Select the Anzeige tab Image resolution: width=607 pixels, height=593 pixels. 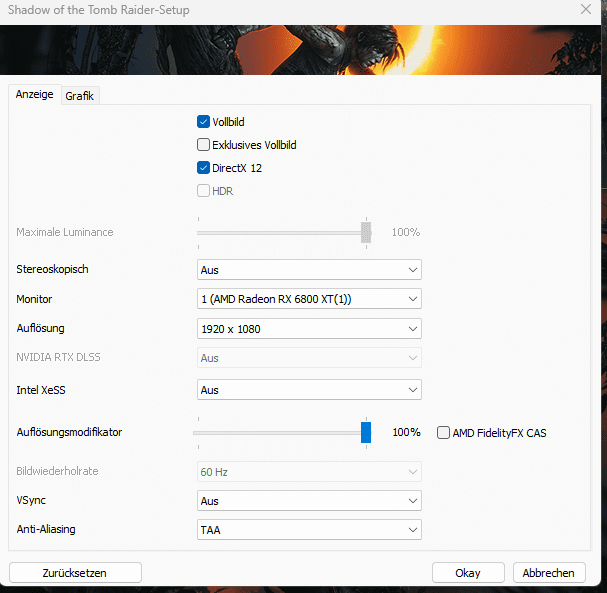pyautogui.click(x=34, y=94)
